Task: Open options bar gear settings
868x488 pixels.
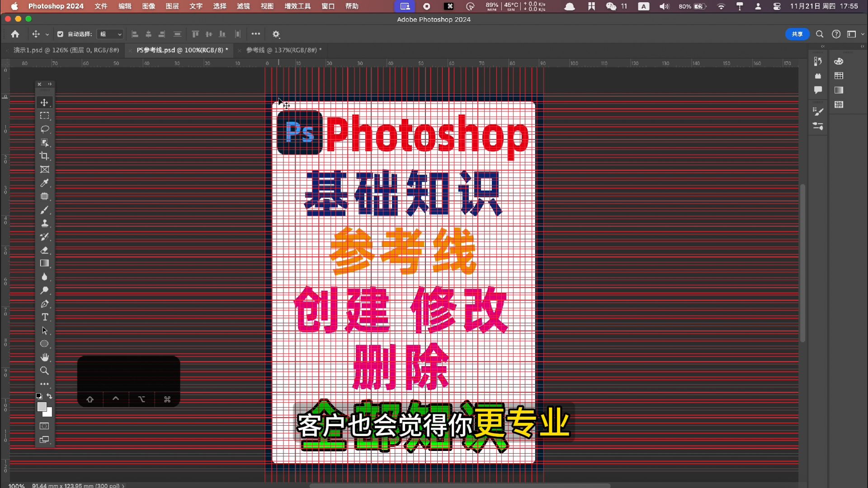Action: click(276, 34)
